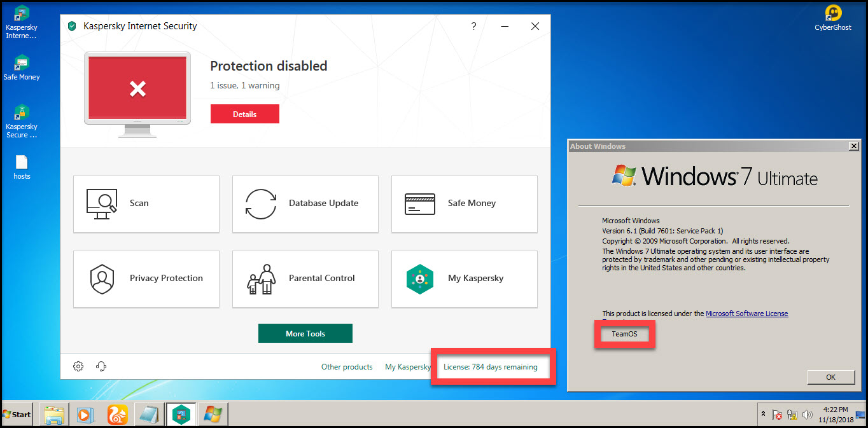Open the Parental Control tile
868x428 pixels.
(x=305, y=279)
